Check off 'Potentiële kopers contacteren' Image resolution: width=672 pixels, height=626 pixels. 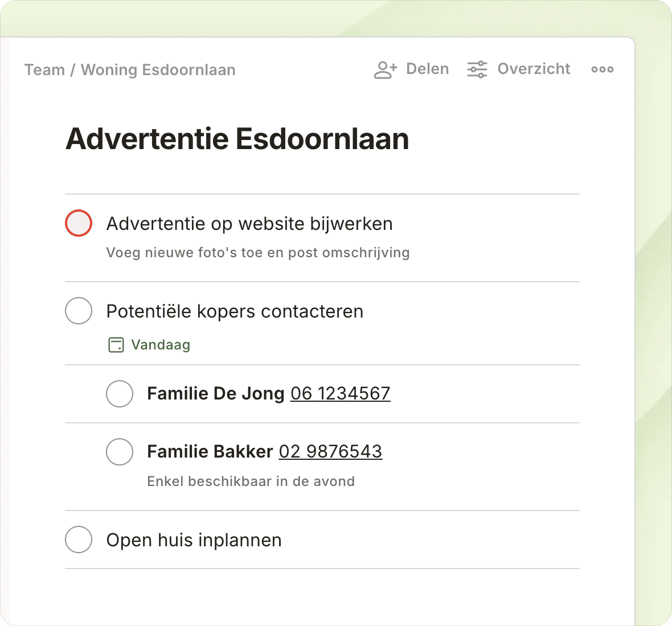pos(79,311)
